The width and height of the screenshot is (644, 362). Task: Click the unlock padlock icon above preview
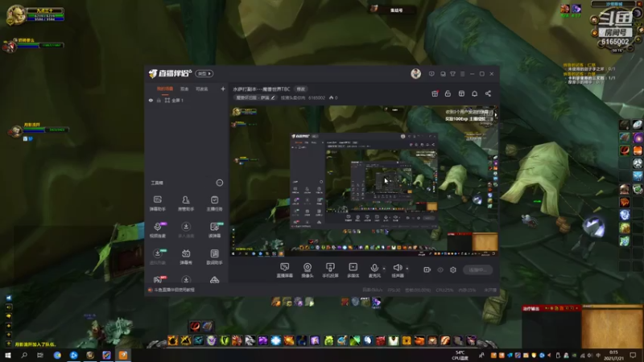(448, 93)
